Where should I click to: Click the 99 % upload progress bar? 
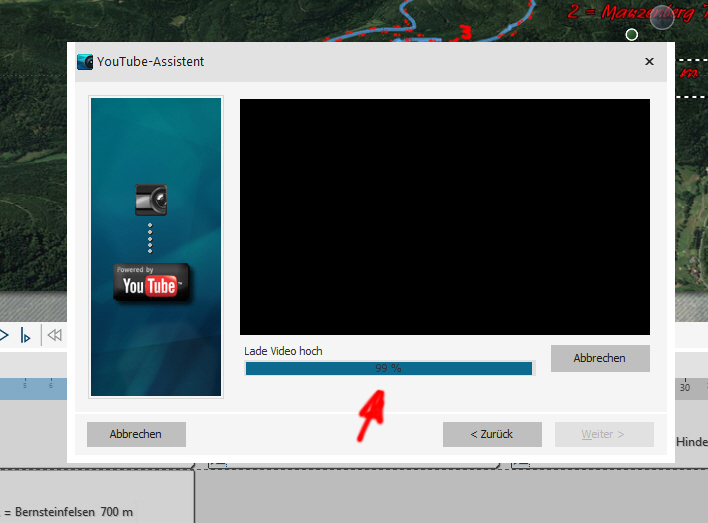[389, 368]
